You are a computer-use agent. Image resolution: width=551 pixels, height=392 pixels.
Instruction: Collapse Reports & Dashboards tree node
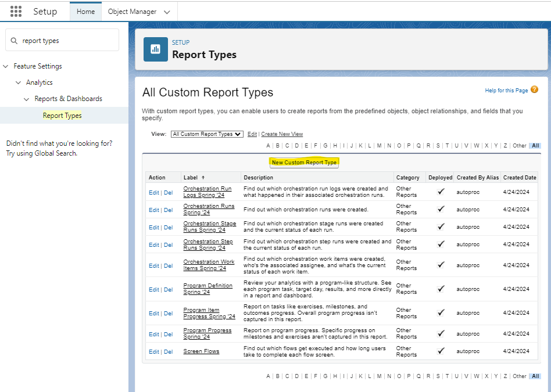tap(26, 99)
